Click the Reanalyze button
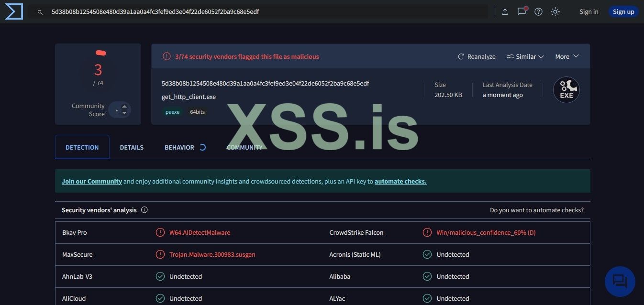This screenshot has height=305, width=644. (x=477, y=56)
